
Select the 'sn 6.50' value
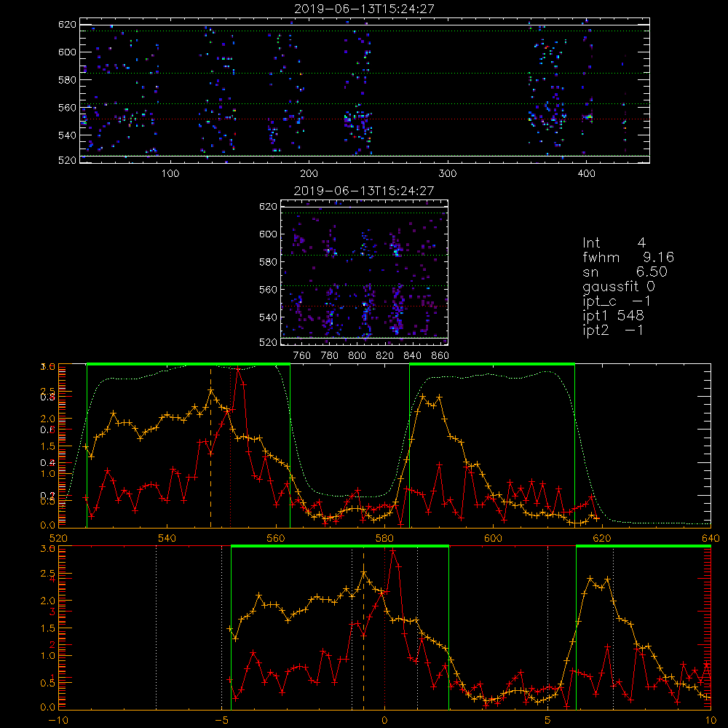tap(625, 272)
